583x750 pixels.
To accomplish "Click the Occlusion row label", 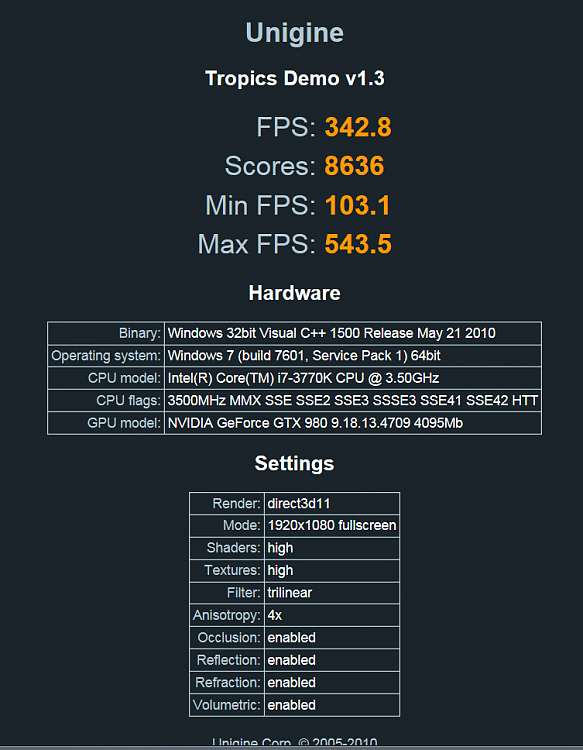I will click(x=229, y=638).
